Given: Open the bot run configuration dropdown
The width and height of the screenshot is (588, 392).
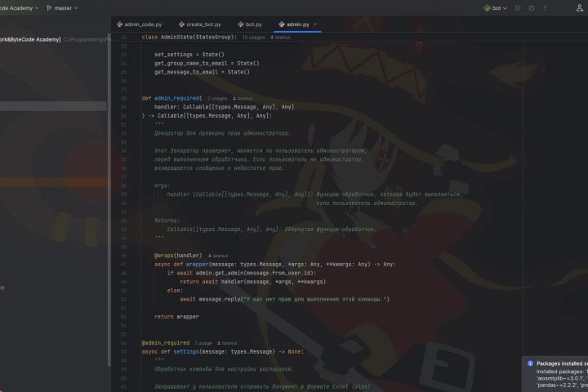Looking at the screenshot, I should [496, 8].
